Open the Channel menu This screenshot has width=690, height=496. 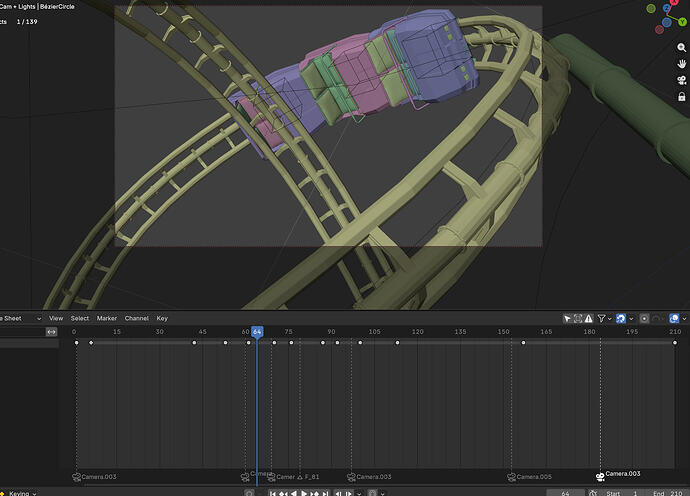136,318
